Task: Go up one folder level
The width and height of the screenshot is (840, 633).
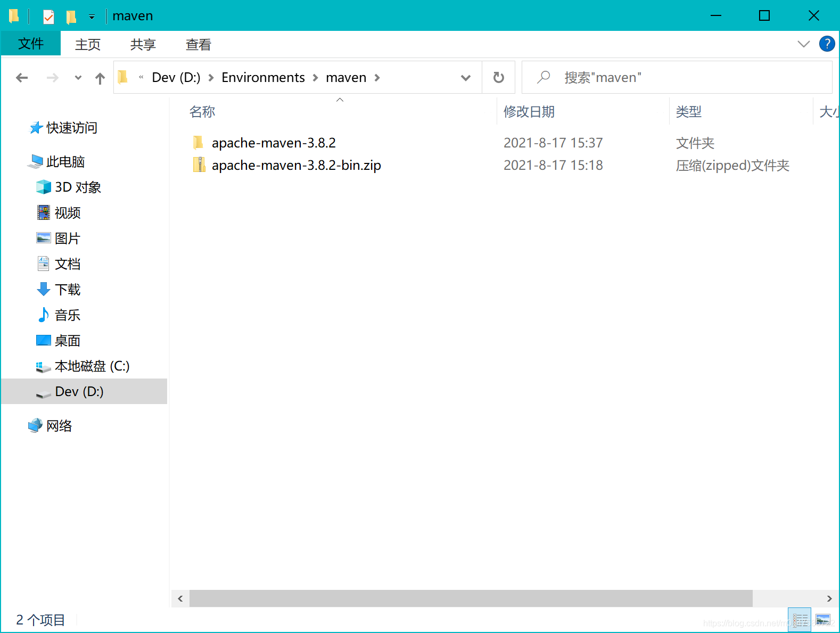Action: (x=100, y=78)
